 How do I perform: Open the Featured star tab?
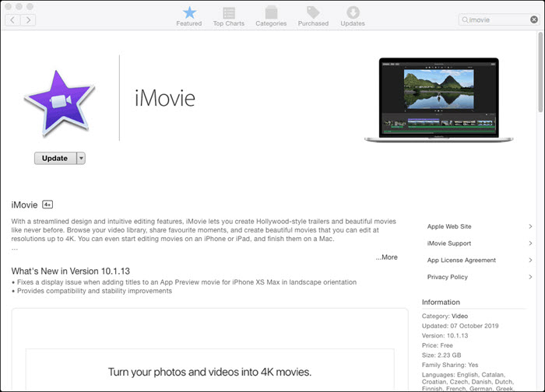189,16
